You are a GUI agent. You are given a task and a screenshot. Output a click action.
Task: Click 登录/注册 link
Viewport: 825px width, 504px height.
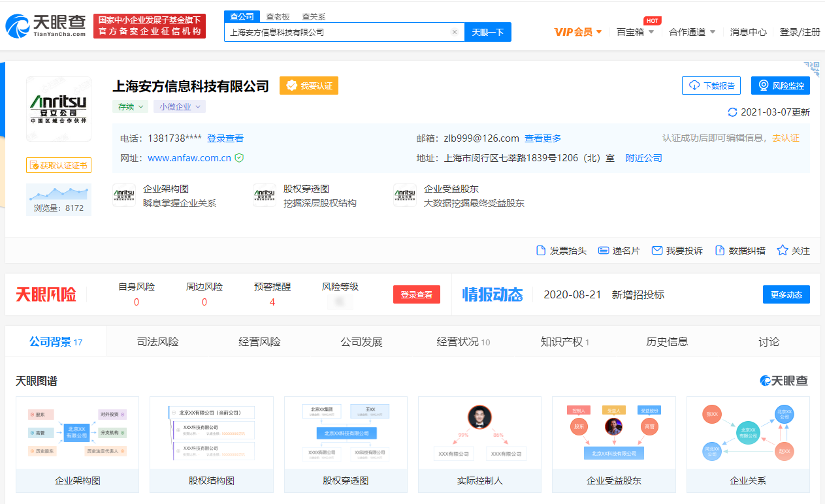click(800, 32)
